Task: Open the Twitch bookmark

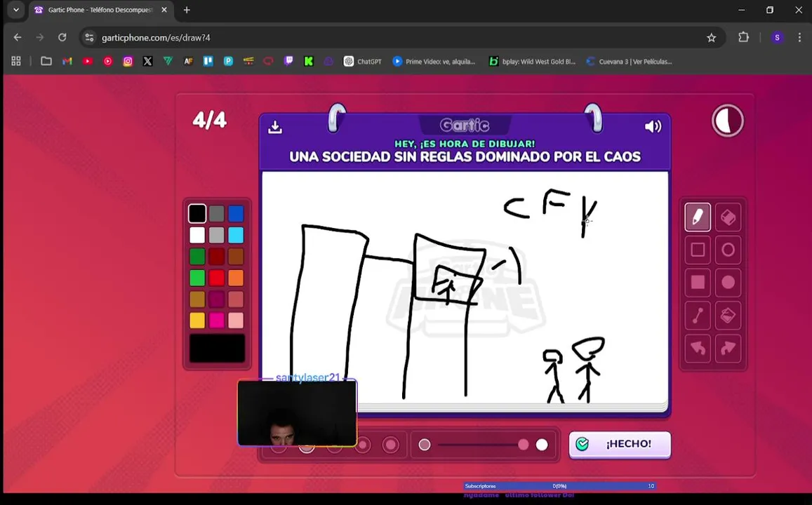Action: tap(288, 61)
